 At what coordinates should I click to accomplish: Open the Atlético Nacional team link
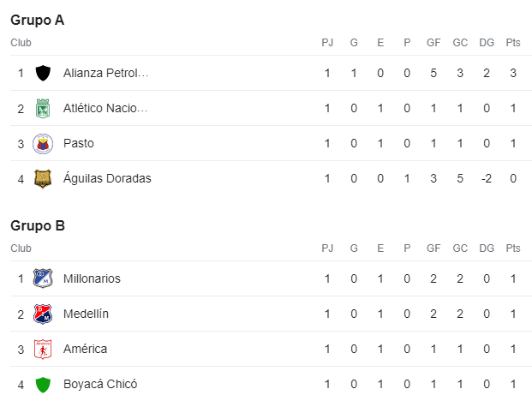[105, 108]
